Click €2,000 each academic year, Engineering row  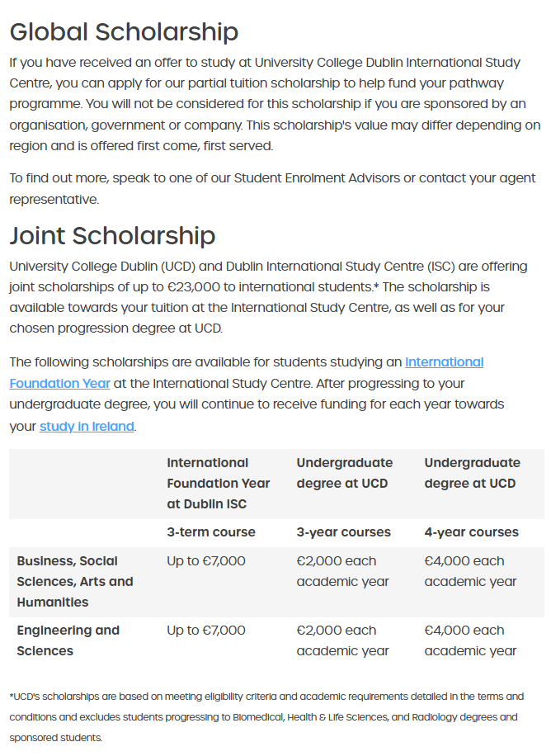tap(343, 640)
